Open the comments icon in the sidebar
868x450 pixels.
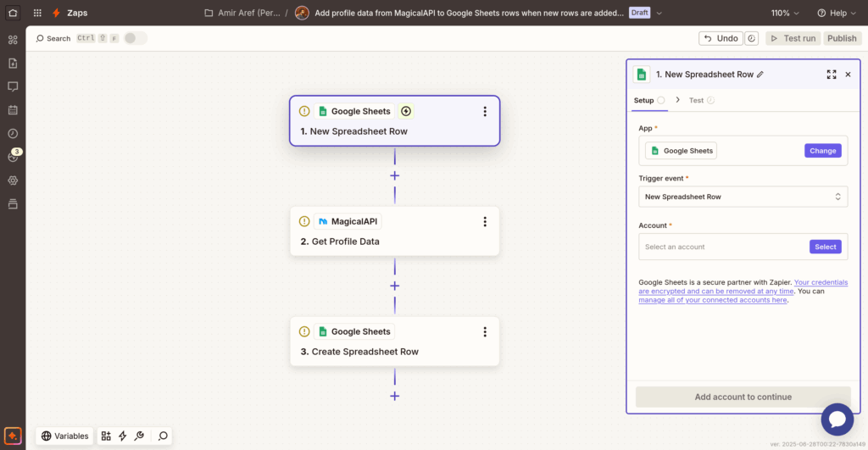point(13,86)
